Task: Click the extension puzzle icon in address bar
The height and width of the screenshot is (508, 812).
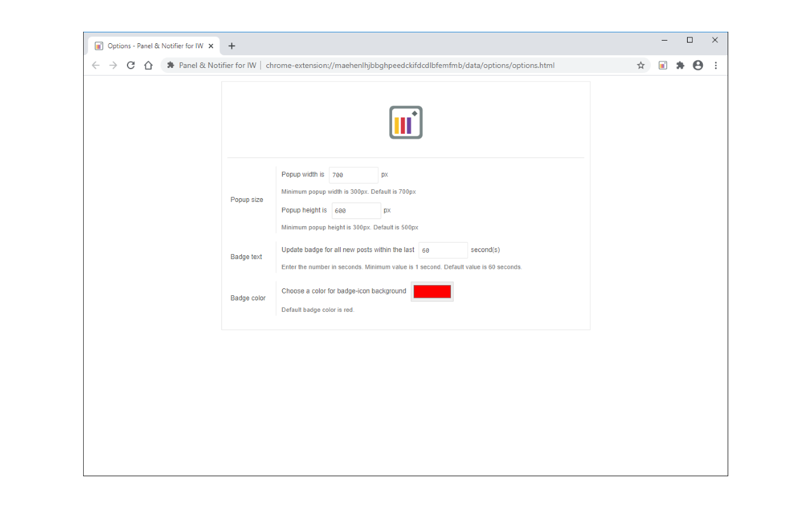Action: pos(171,65)
